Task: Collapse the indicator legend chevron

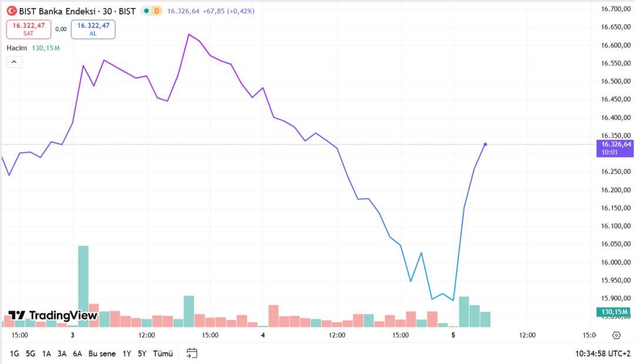Action: [x=14, y=62]
